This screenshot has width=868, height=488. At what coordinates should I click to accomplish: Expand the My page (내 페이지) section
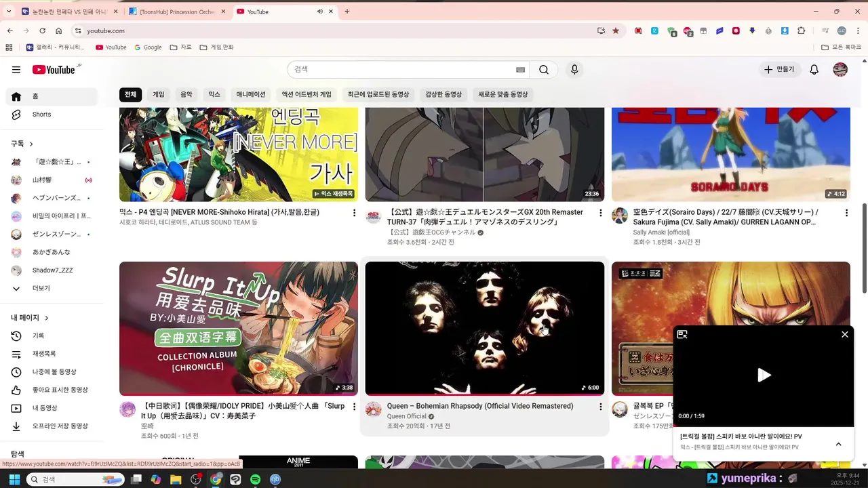[x=30, y=317]
